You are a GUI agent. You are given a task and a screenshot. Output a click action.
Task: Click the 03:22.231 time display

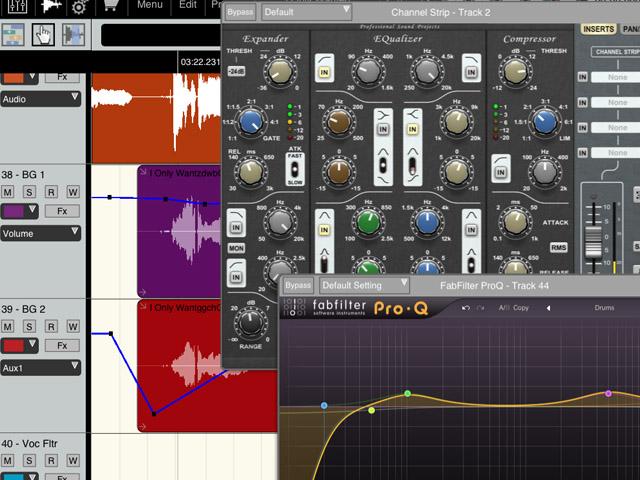tap(200, 62)
